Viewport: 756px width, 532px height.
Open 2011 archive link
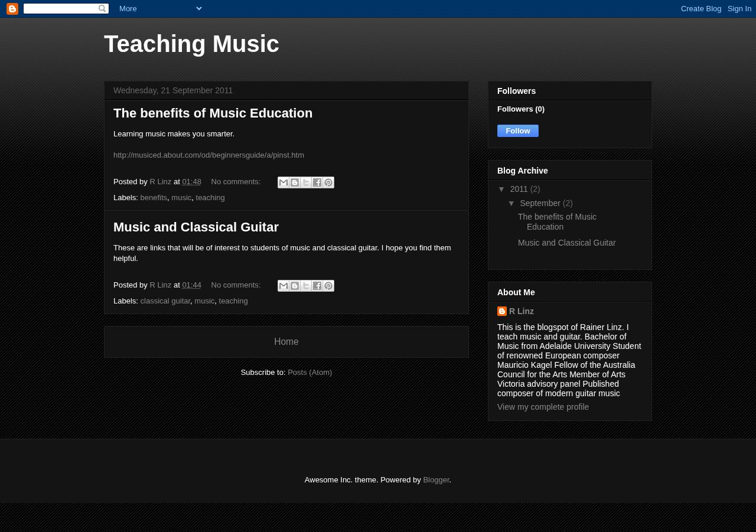point(519,189)
